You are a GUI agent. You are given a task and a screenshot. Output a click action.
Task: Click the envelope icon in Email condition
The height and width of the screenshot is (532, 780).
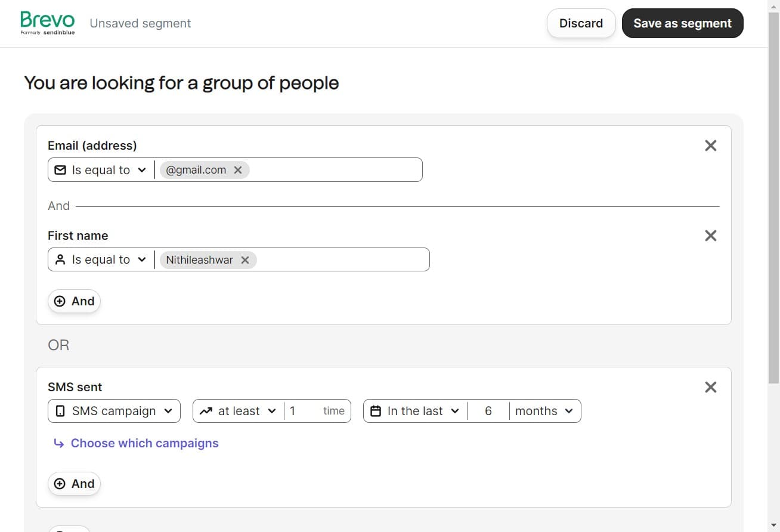pos(60,169)
